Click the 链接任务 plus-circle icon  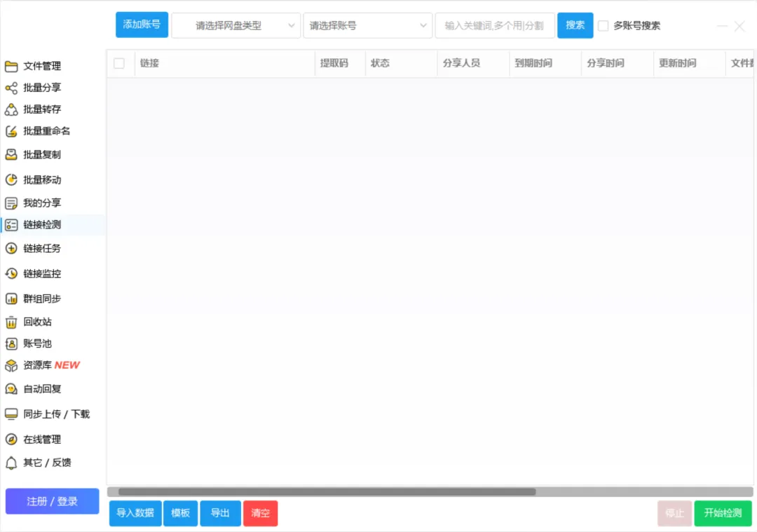click(x=11, y=249)
